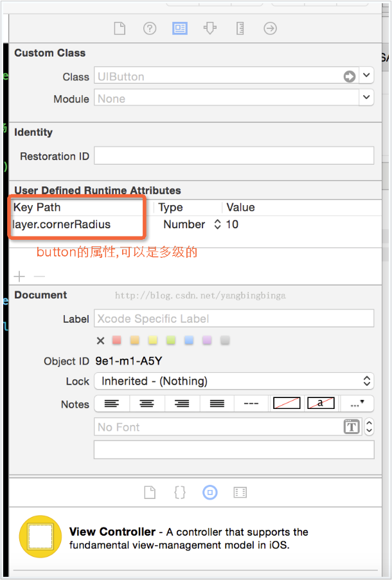Click the Type column header
392x580 pixels.
point(170,207)
